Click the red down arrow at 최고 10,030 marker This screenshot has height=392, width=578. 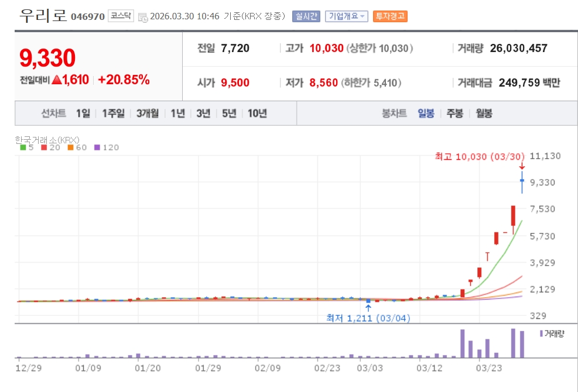click(x=522, y=166)
